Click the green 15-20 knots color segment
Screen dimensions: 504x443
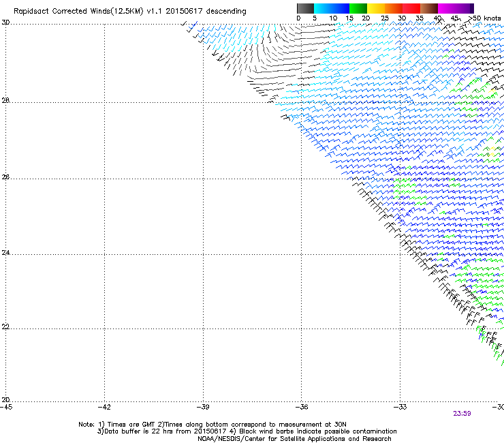click(358, 8)
